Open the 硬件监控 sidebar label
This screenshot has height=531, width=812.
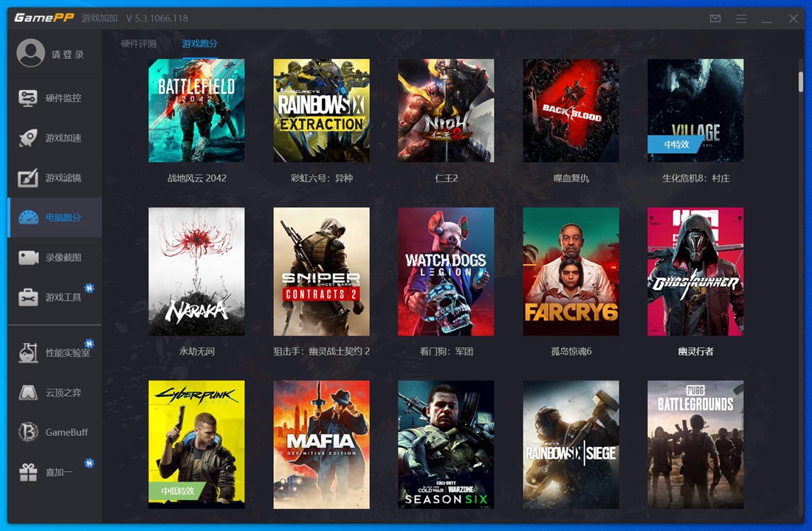(63, 98)
